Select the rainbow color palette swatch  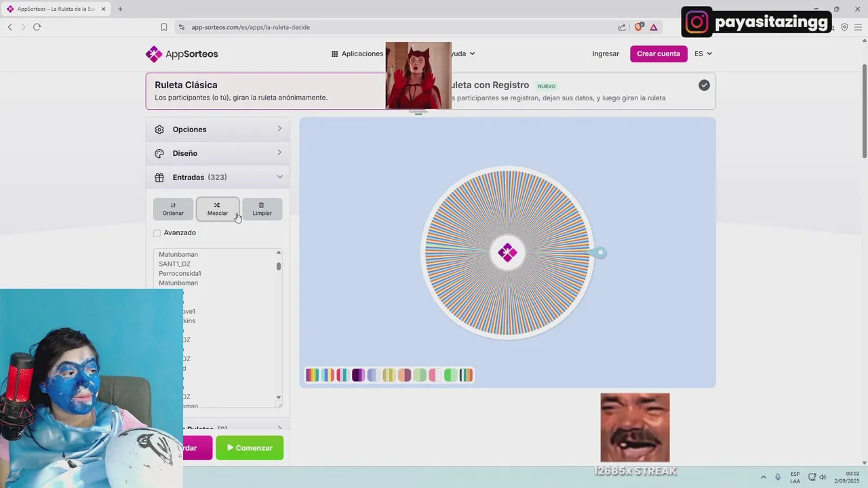tap(312, 375)
